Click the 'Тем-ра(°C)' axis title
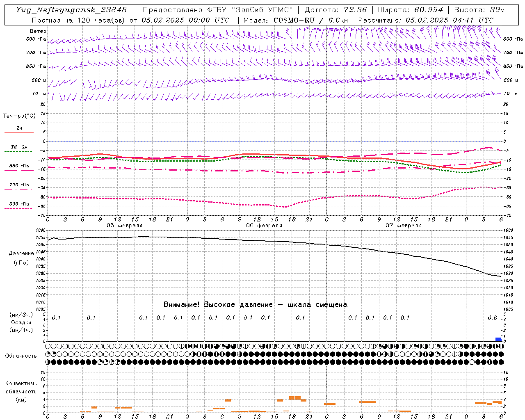525x420 pixels. pyautogui.click(x=19, y=116)
